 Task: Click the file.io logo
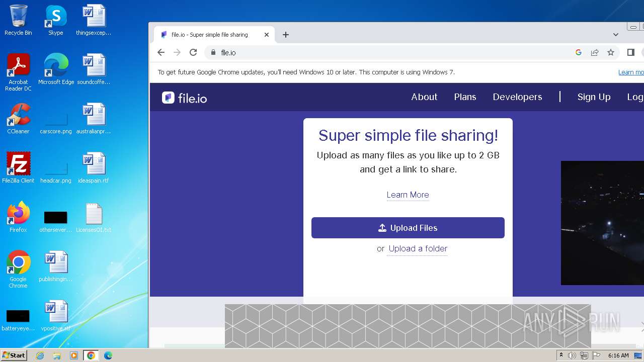(x=184, y=98)
